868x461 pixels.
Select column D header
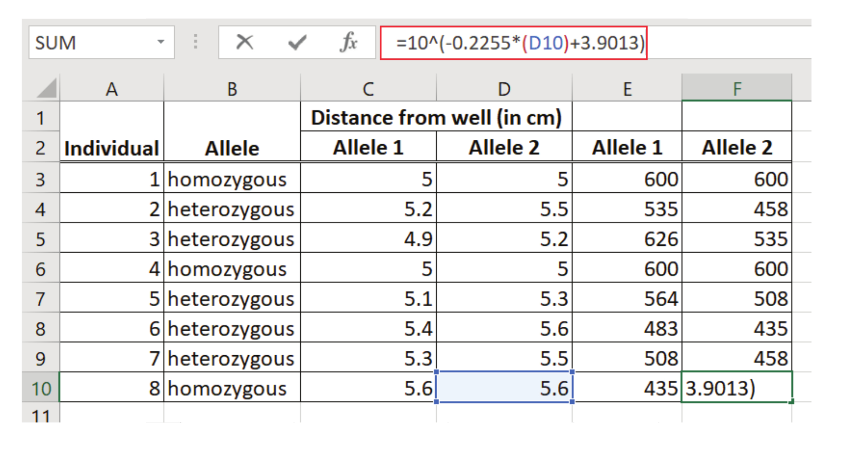click(x=504, y=88)
